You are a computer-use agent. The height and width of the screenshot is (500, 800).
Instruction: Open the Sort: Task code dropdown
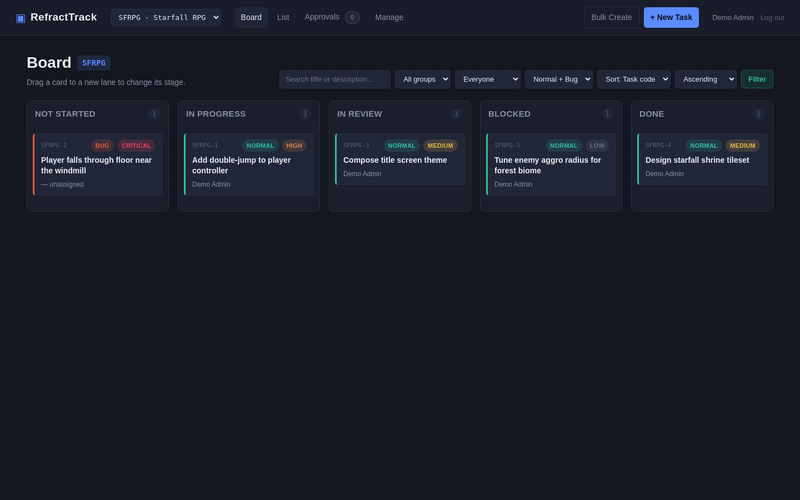634,79
